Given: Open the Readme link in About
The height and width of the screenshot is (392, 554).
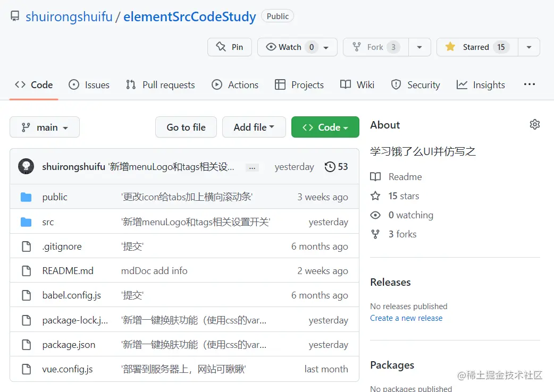Looking at the screenshot, I should click(396, 176).
